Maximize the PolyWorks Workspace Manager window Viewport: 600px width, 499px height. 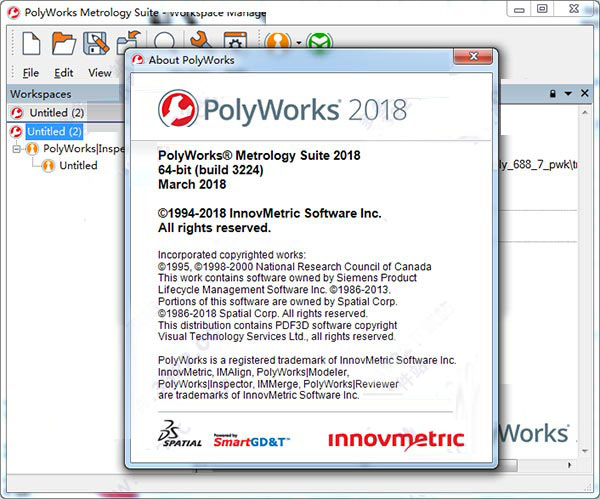click(542, 9)
